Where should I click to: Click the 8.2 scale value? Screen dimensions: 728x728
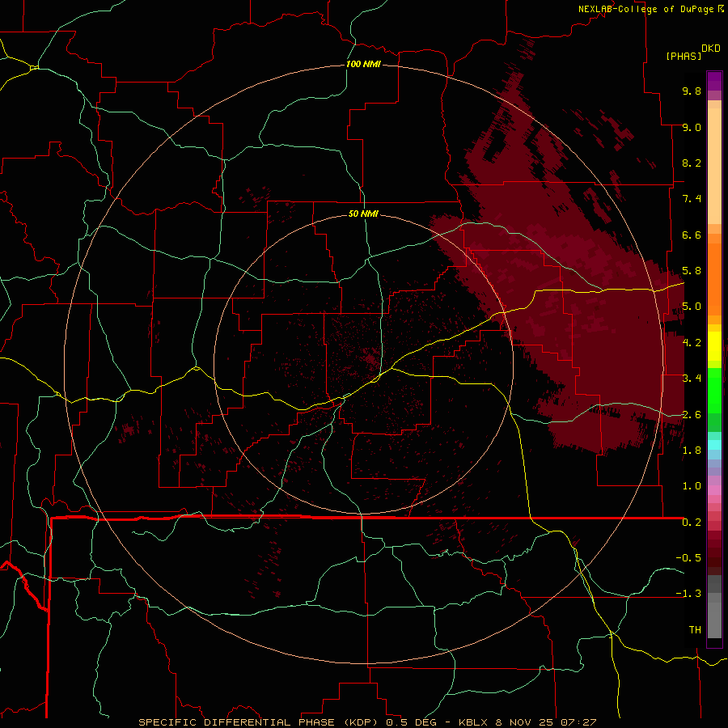(692, 163)
